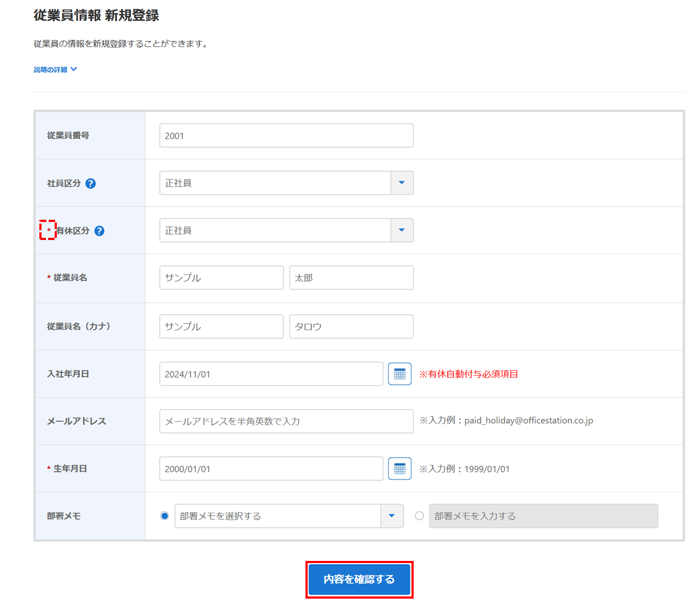Click help icon next to 有休区分
Image resolution: width=700 pixels, height=603 pixels.
99,231
